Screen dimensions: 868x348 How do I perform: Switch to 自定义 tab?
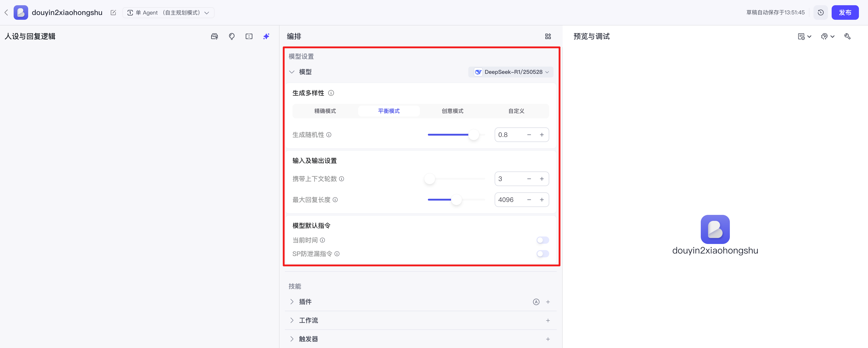[x=516, y=111]
